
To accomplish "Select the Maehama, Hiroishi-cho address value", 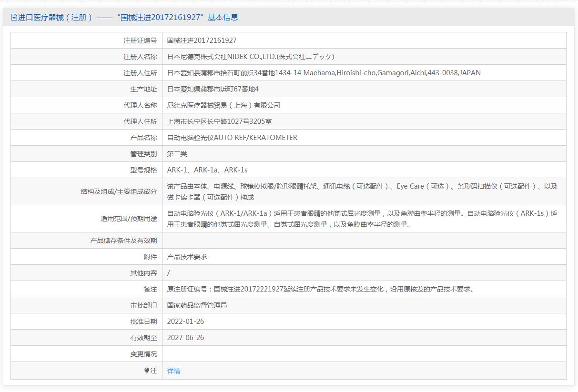I will tap(324, 73).
